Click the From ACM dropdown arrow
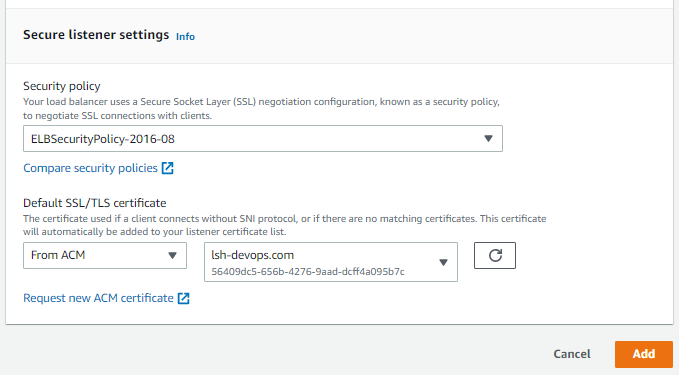 click(172, 255)
